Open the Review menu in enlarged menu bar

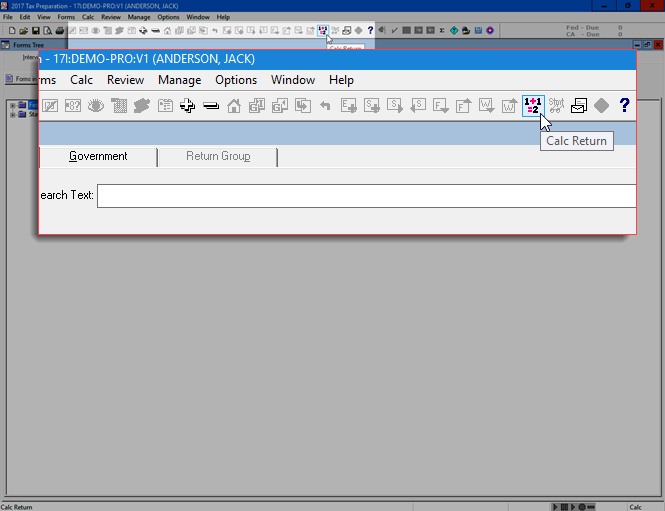click(x=126, y=80)
